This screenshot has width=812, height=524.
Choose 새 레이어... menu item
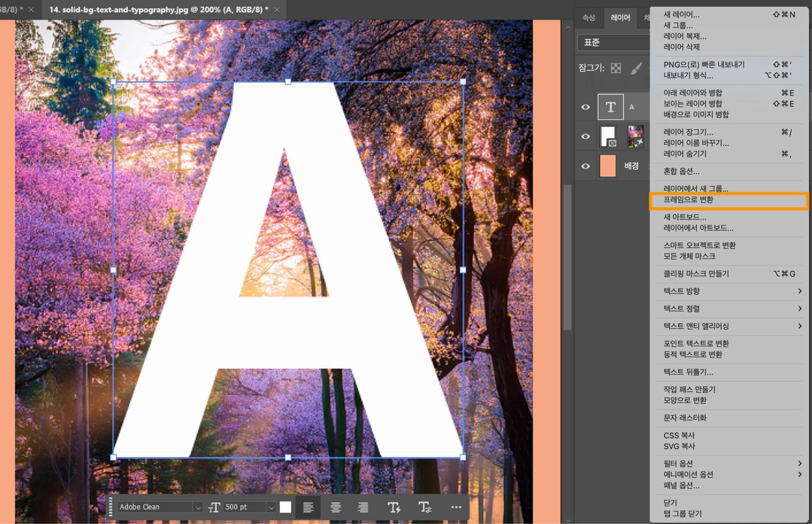730,15
